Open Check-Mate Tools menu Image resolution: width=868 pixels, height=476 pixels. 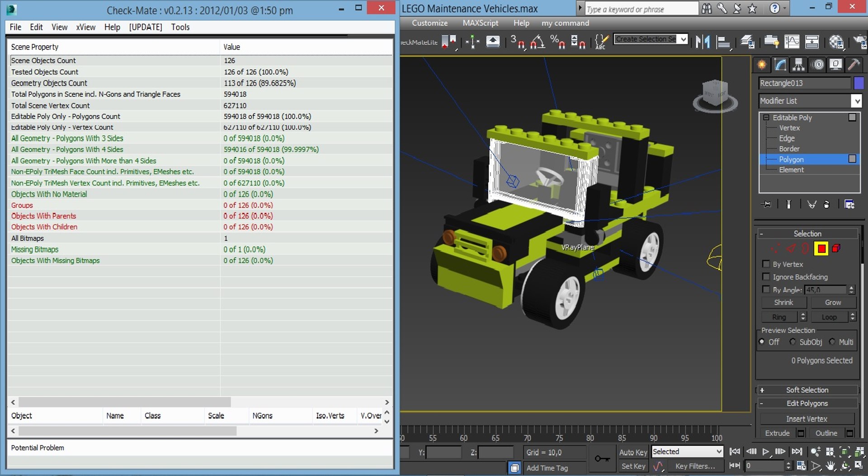coord(180,27)
